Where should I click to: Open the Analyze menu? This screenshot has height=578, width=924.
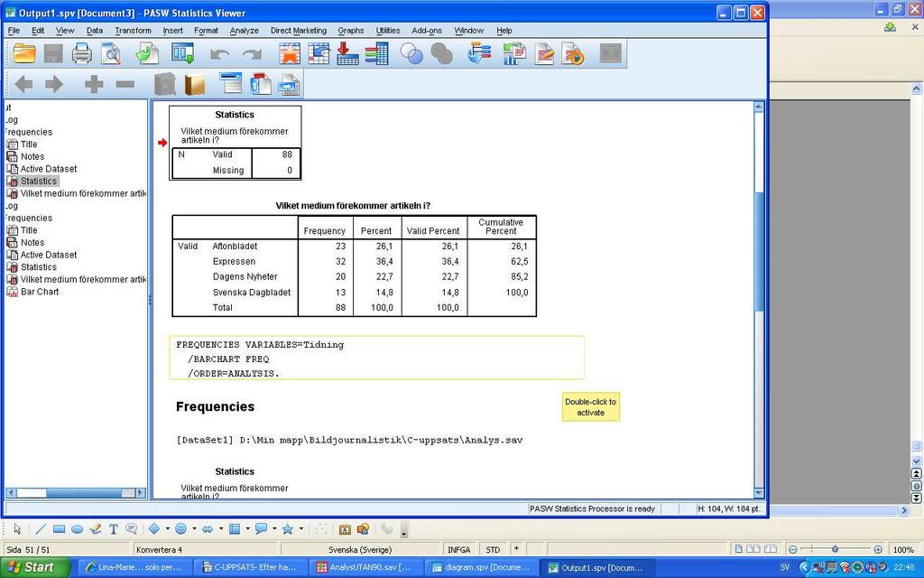pyautogui.click(x=244, y=31)
